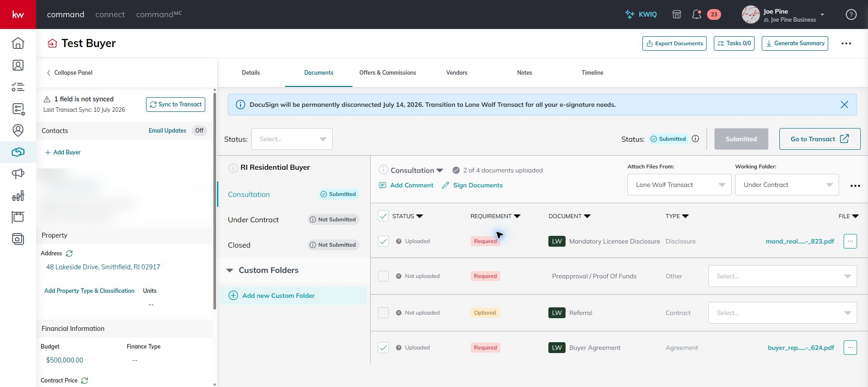Toggle the select-all checkbox in STATUS header
The image size is (868, 387).
(x=383, y=216)
